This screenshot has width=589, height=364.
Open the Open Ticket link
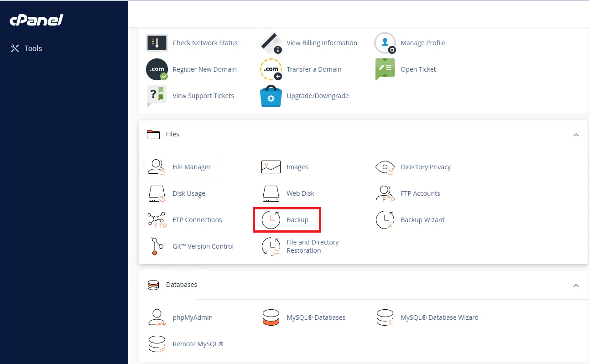(418, 69)
